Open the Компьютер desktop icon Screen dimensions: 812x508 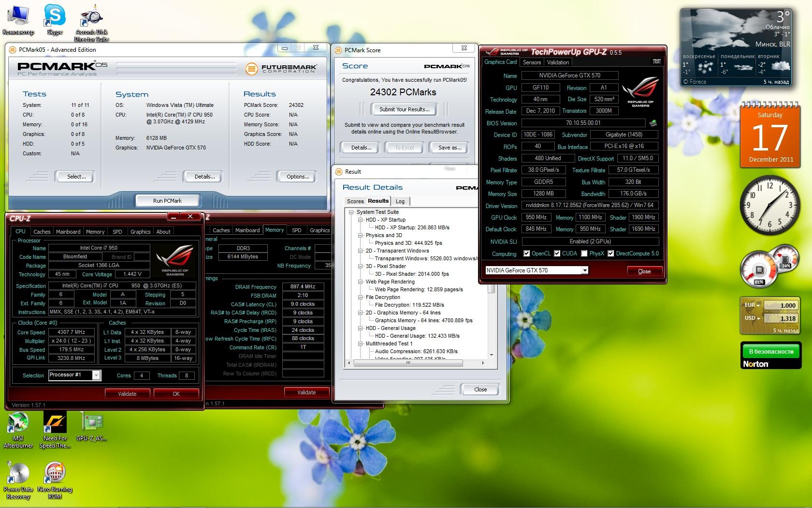(18, 20)
